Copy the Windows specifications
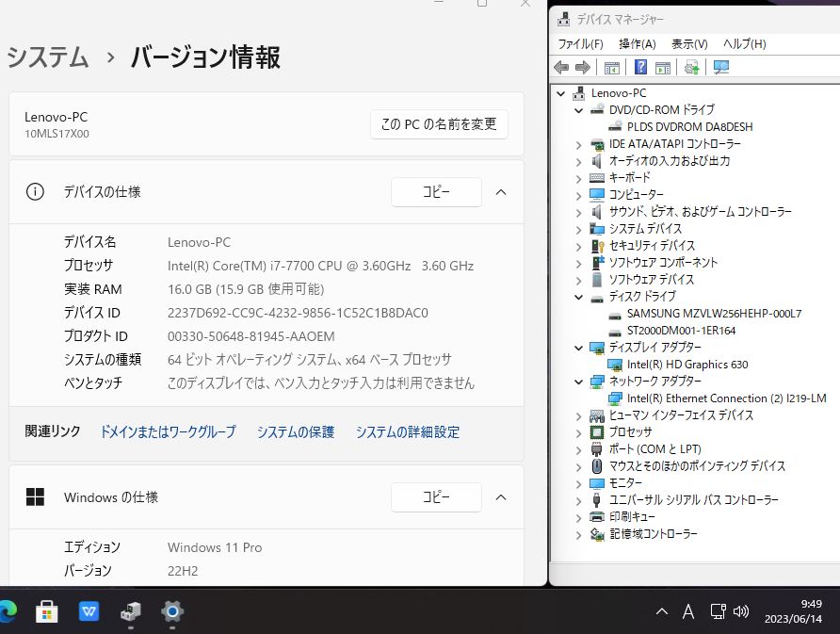The width and height of the screenshot is (840, 634). click(x=436, y=496)
